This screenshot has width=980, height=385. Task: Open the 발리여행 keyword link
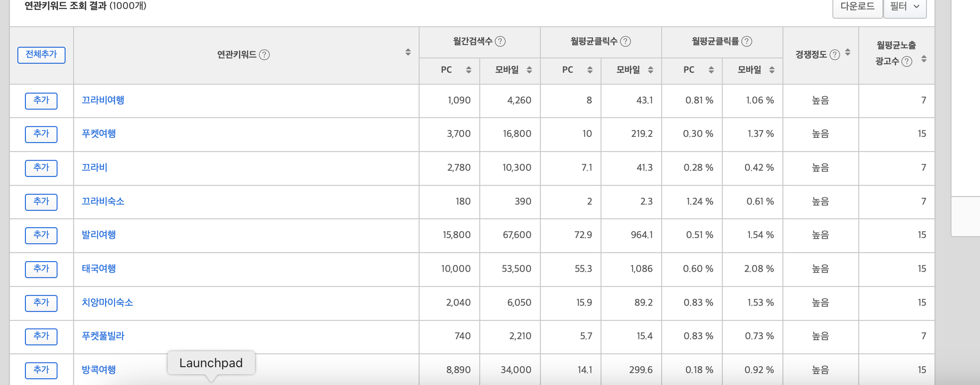pyautogui.click(x=99, y=235)
